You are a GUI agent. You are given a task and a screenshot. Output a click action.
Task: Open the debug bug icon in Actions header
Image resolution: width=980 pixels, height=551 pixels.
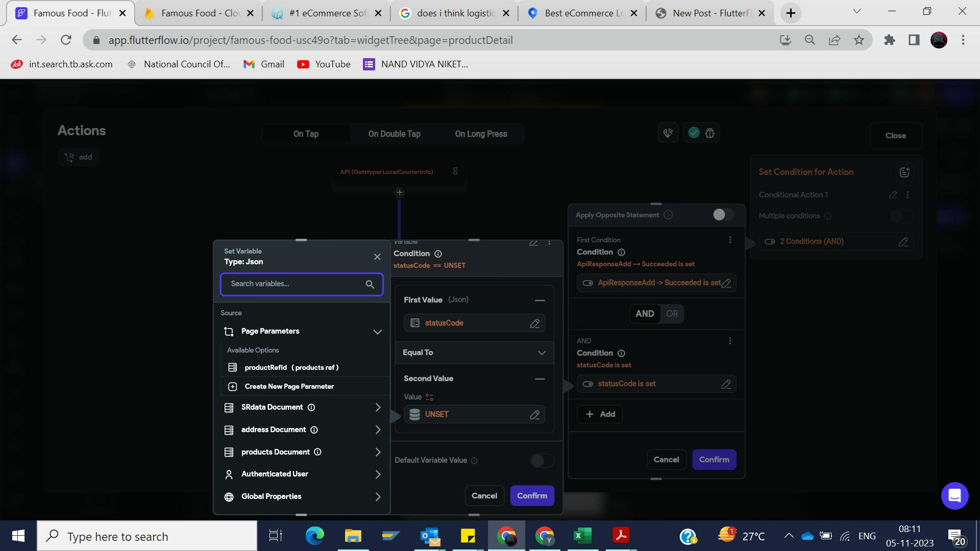(709, 133)
